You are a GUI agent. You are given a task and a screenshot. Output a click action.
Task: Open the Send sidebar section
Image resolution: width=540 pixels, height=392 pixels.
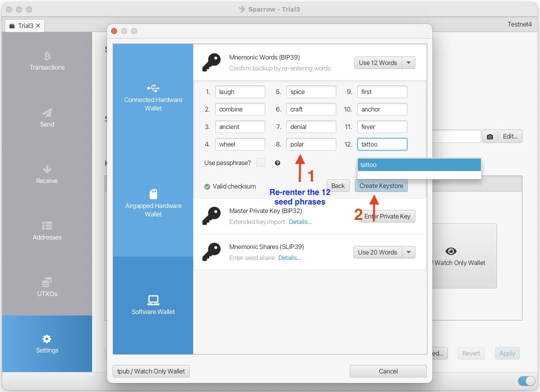pos(47,117)
